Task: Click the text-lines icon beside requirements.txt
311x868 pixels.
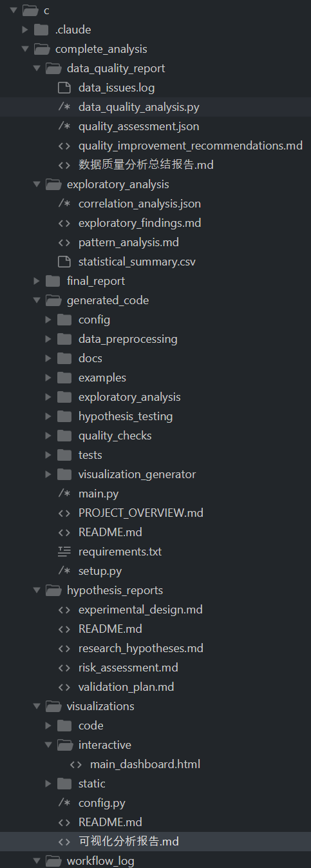Action: tap(64, 552)
